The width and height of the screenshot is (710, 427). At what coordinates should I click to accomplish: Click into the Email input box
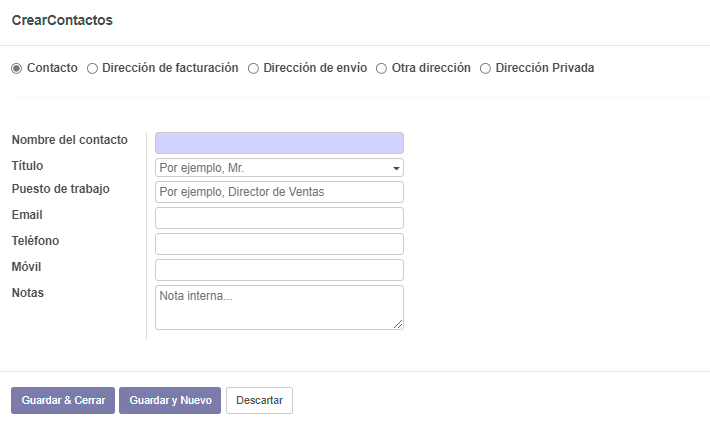[x=279, y=218]
